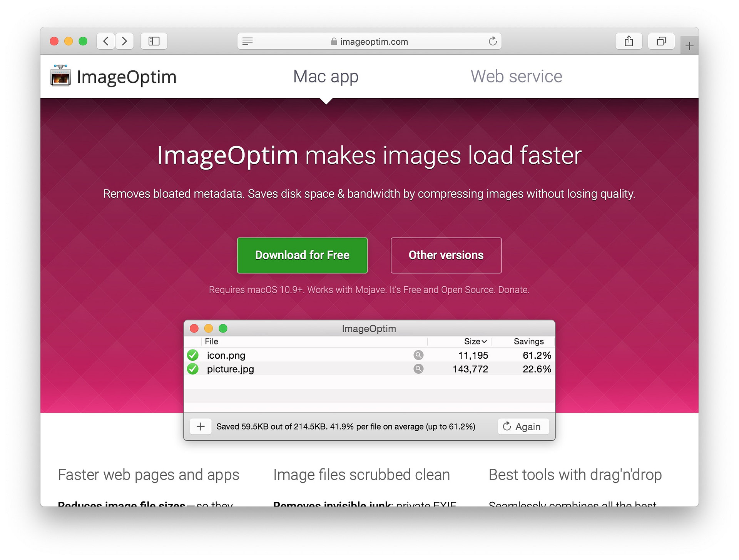Screen dimensions: 739x560
Task: Close the Safari window with red button
Action: (54, 41)
